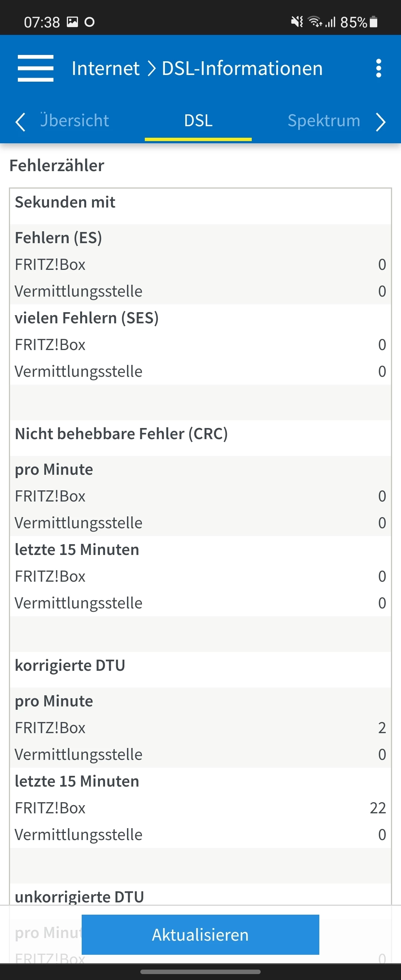Tap the battery icon in status bar
The height and width of the screenshot is (980, 401).
tap(374, 22)
